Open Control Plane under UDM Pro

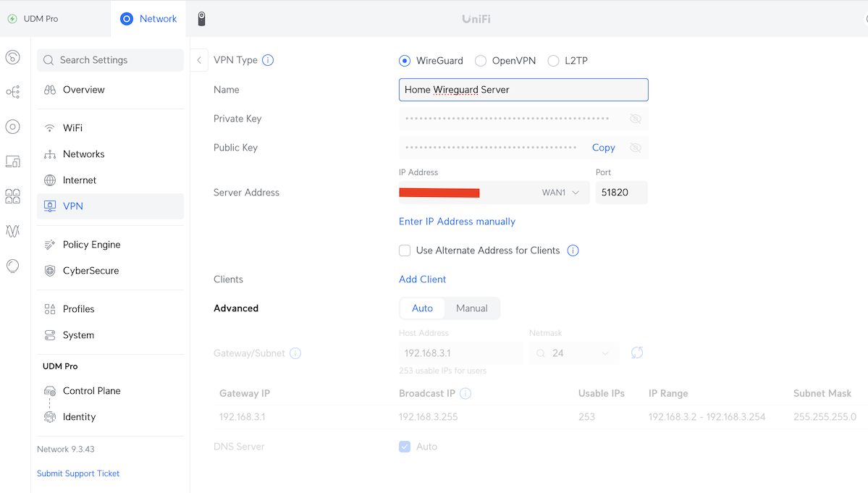pyautogui.click(x=110, y=391)
